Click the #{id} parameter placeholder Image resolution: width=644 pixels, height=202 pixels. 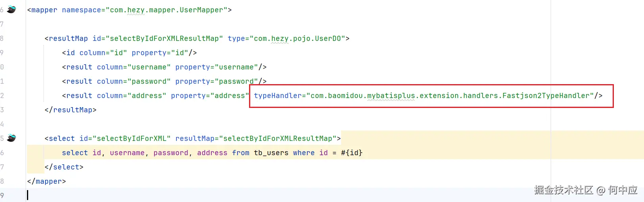(352, 153)
